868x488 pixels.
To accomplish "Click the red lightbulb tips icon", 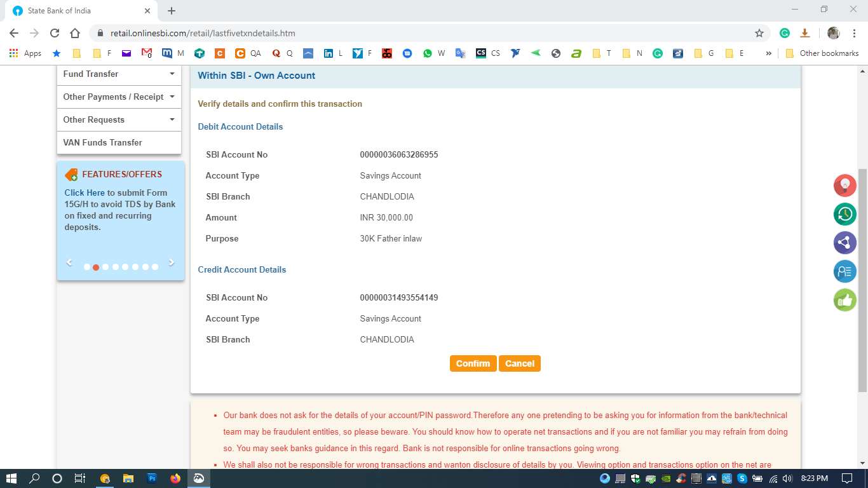I will click(x=845, y=185).
